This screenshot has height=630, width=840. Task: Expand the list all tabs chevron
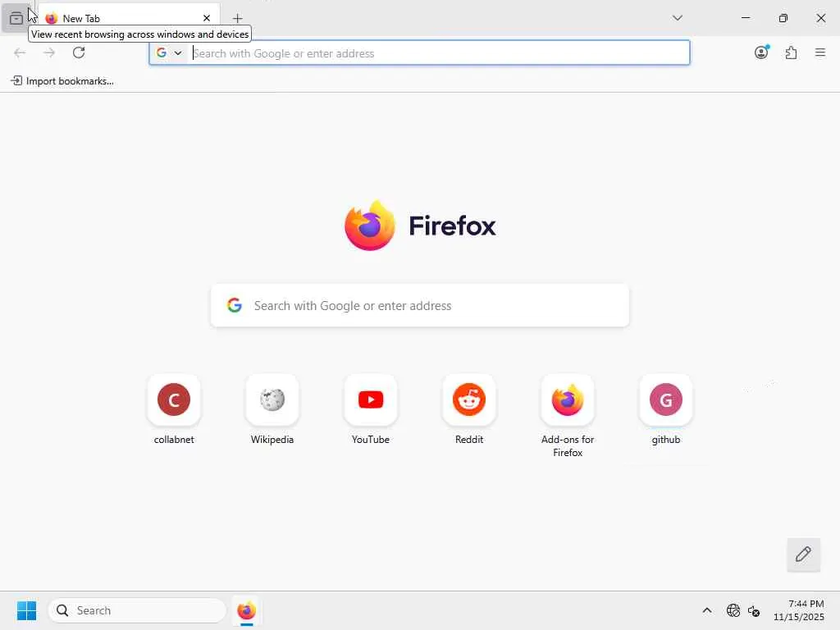click(x=678, y=18)
